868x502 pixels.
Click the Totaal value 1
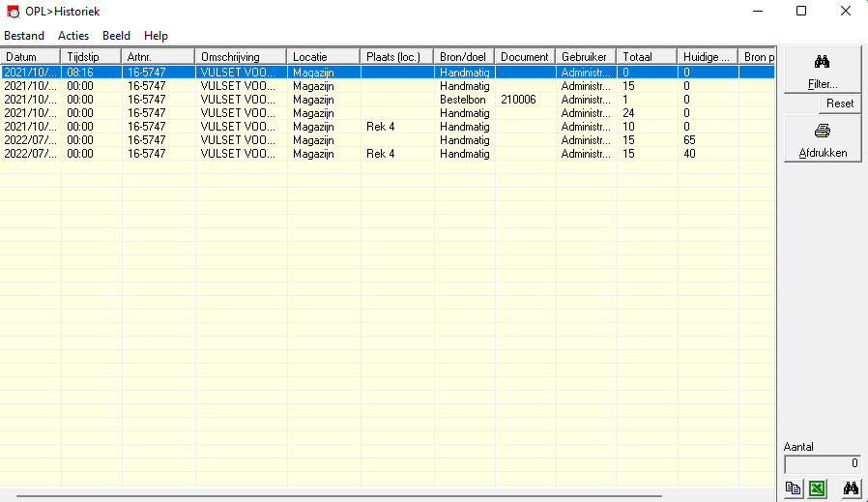625,100
